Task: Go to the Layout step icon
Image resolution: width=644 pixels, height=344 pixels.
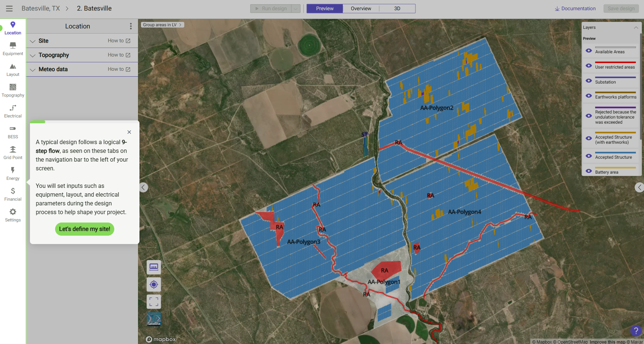Action: 13,69
